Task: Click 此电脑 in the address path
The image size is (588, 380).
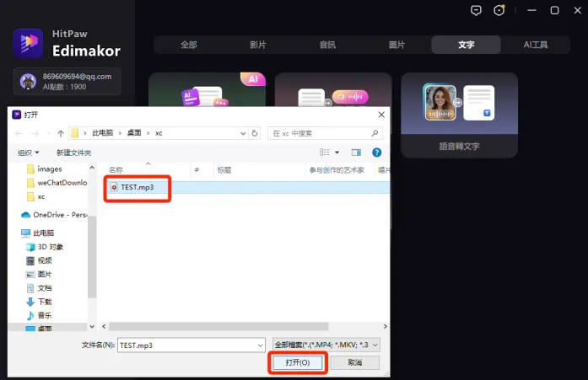Action: [103, 133]
